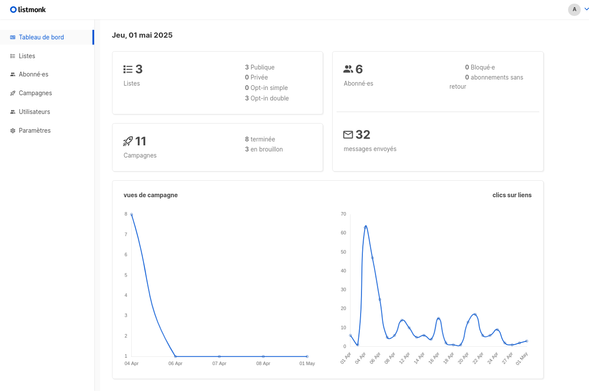Viewport: 589px width, 391px height.
Task: Click the peak point of clics sur liens chart
Action: pyautogui.click(x=365, y=226)
